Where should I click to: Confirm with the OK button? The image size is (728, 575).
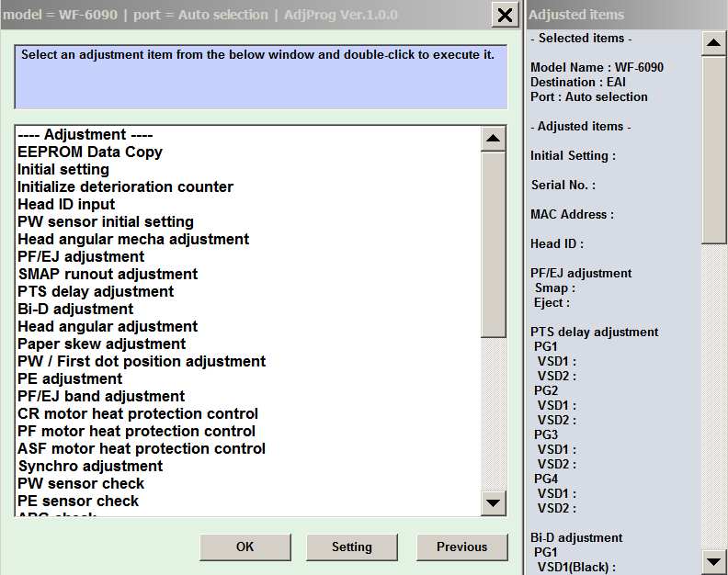click(x=245, y=547)
